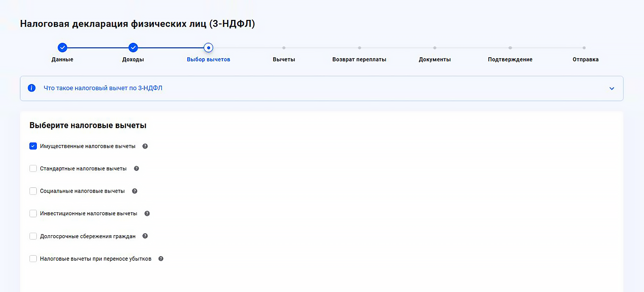Click step dot above Вычеты
Image resolution: width=644 pixels, height=292 pixels.
pos(284,47)
